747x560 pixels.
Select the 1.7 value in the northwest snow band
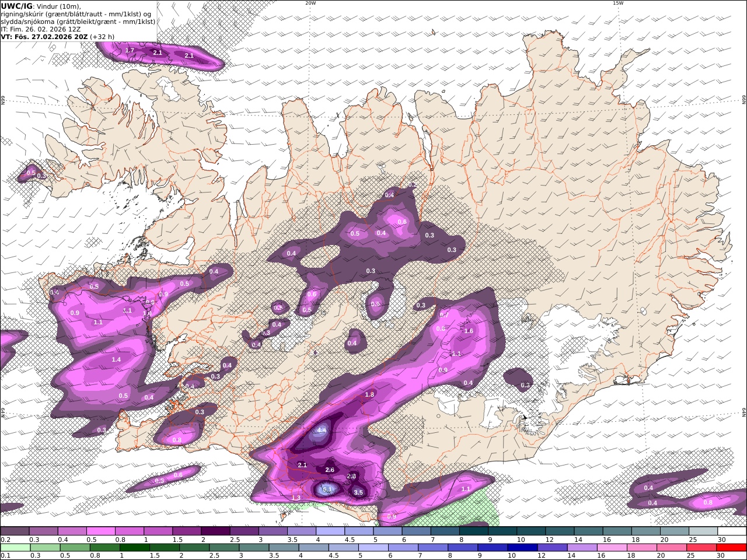[130, 51]
